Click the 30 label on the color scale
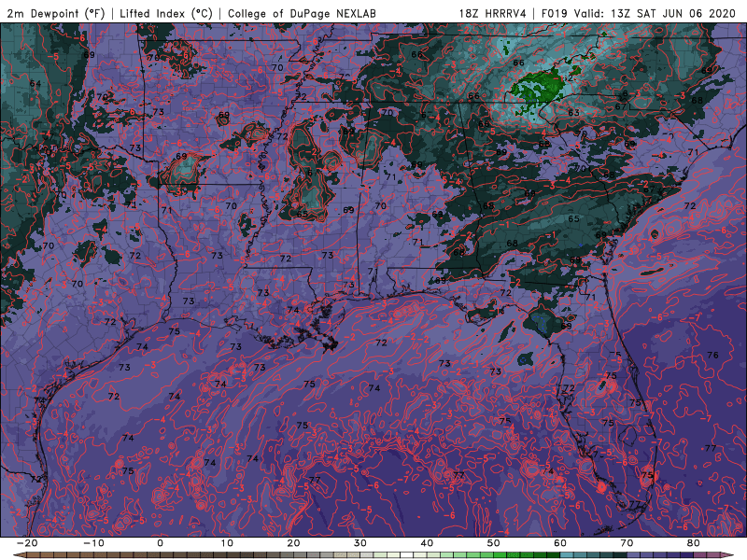This screenshot has width=747, height=560. pyautogui.click(x=360, y=543)
